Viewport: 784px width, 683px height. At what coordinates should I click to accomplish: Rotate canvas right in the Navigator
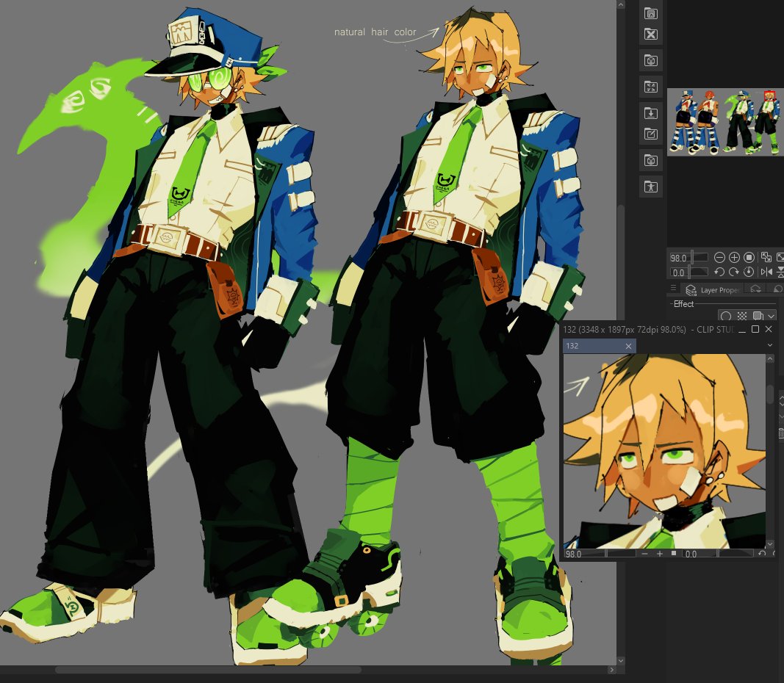click(734, 272)
